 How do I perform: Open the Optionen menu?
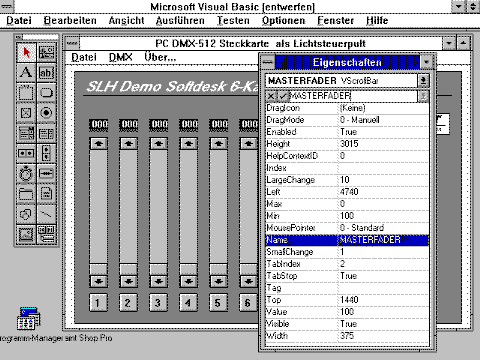[x=283, y=20]
